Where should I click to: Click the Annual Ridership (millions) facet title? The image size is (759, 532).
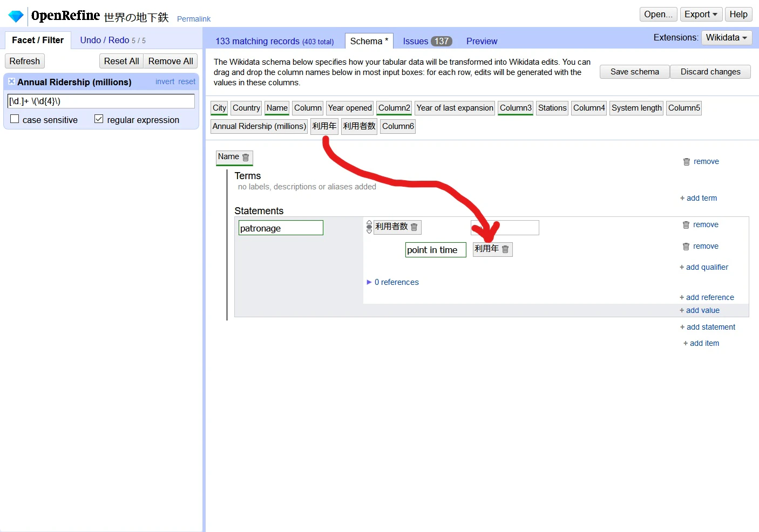click(x=74, y=82)
